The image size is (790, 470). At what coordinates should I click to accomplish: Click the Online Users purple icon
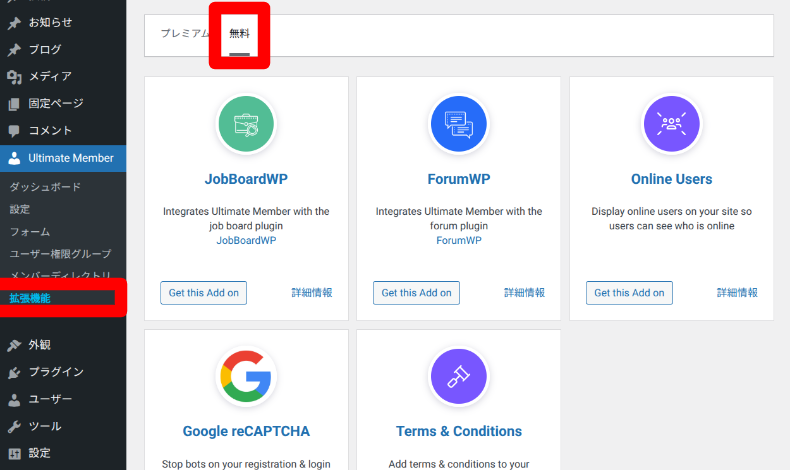(x=671, y=124)
